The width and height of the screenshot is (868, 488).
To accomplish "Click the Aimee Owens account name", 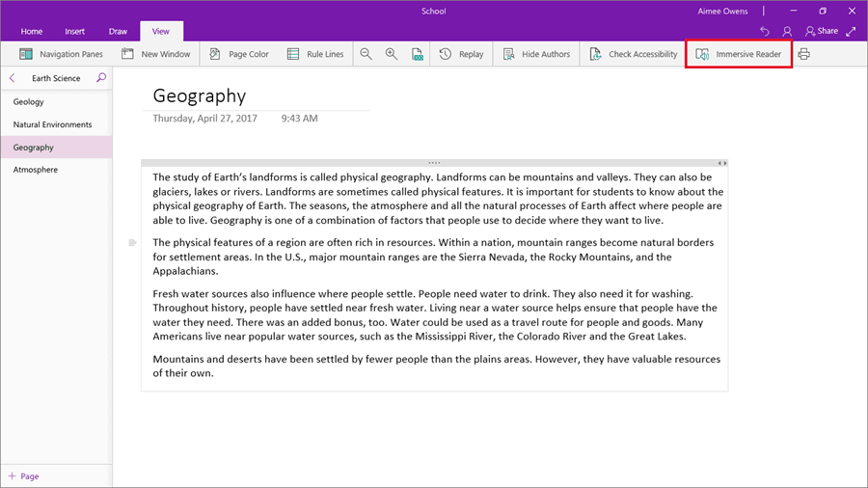I will [x=722, y=11].
